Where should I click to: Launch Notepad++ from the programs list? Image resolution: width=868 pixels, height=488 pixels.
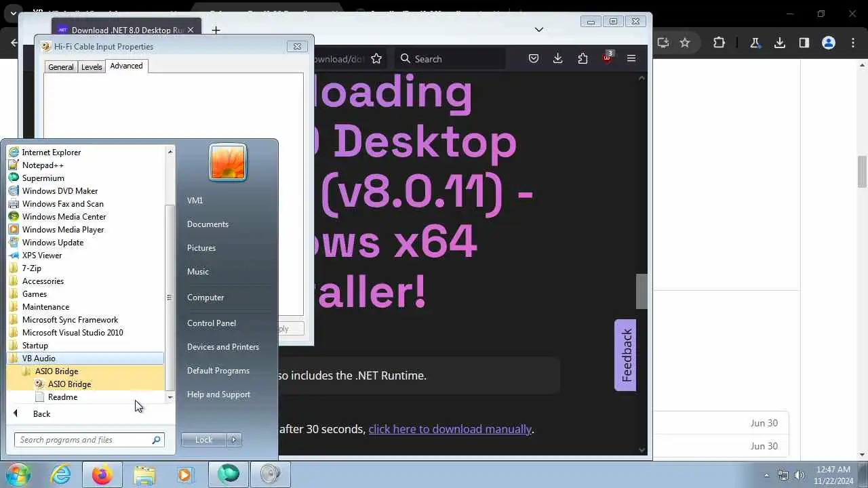[x=43, y=165]
